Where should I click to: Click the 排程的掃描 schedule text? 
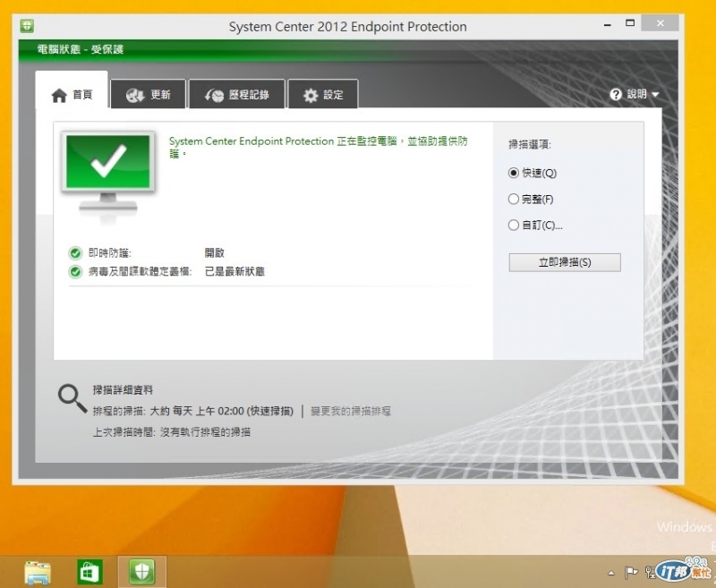(x=193, y=411)
